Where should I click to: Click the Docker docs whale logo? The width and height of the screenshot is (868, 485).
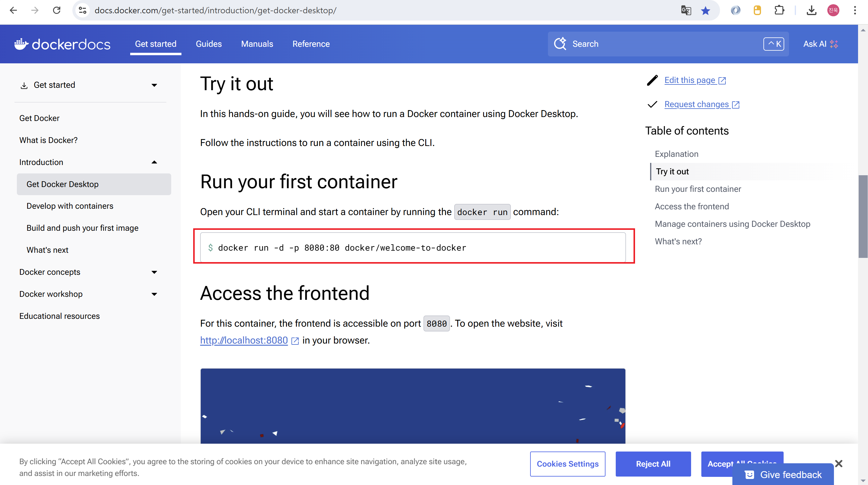coord(21,44)
